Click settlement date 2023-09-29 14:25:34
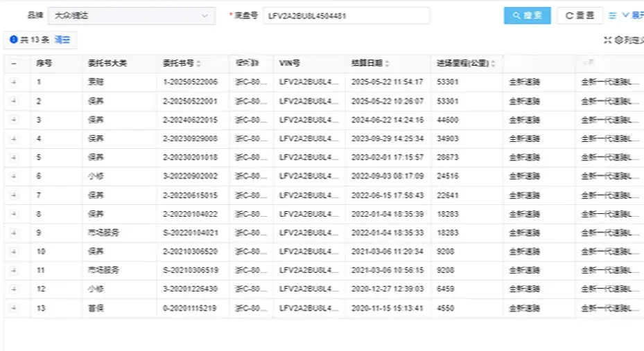 click(x=387, y=138)
